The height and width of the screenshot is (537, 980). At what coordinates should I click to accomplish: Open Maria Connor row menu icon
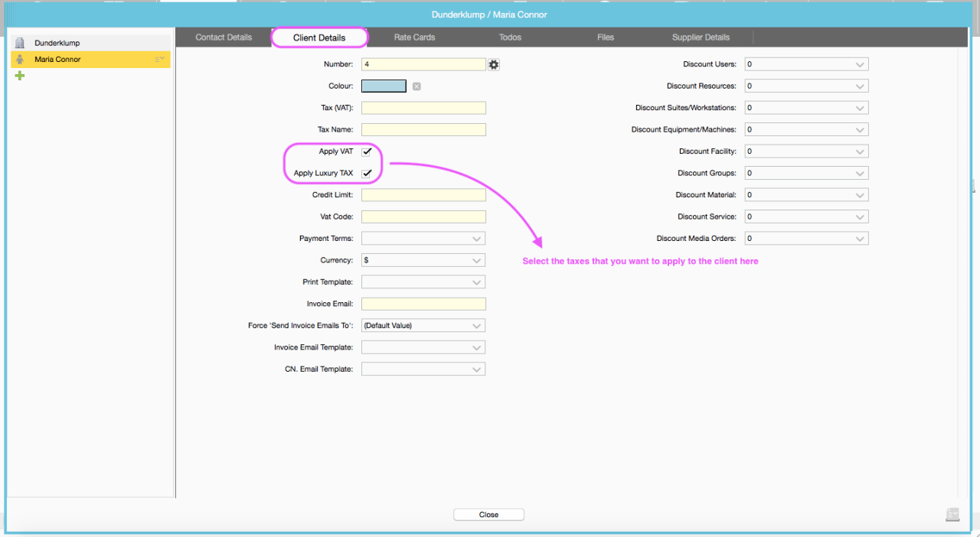pos(159,59)
